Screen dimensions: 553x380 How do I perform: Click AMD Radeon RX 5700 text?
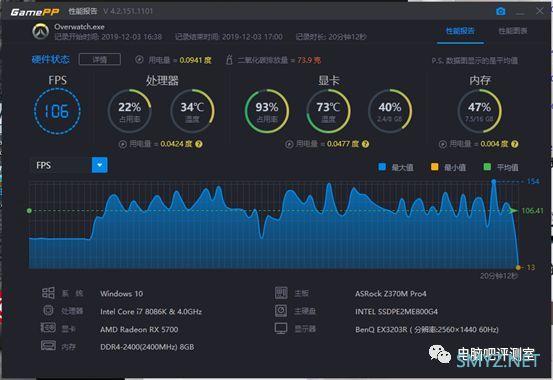click(x=139, y=330)
